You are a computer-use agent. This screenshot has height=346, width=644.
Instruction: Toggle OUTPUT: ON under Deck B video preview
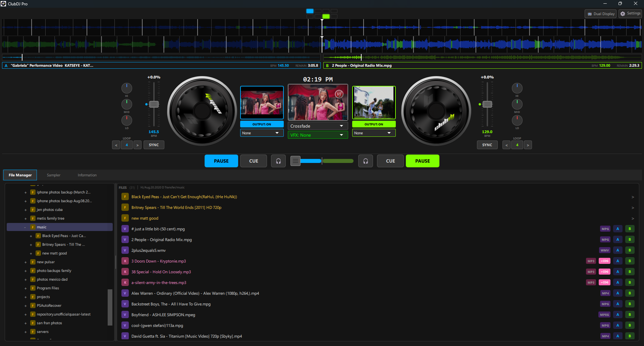tap(373, 124)
